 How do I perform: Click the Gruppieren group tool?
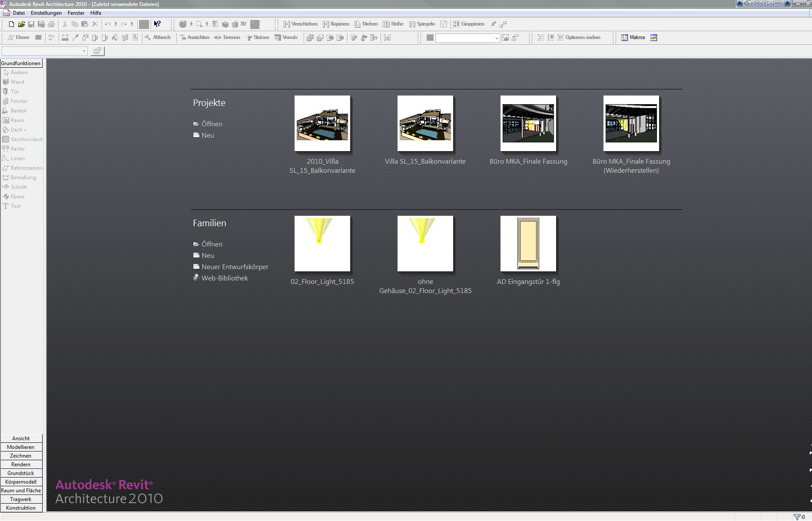(x=469, y=24)
